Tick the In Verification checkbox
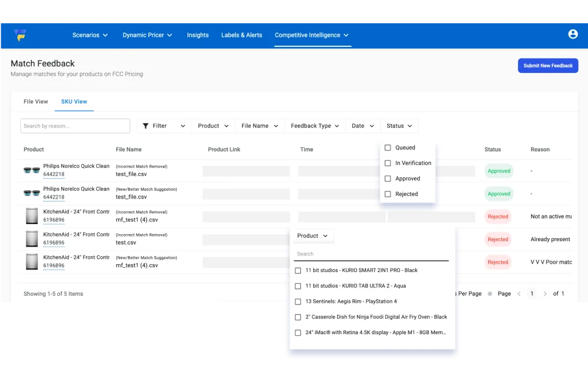588x384 pixels. coord(388,163)
